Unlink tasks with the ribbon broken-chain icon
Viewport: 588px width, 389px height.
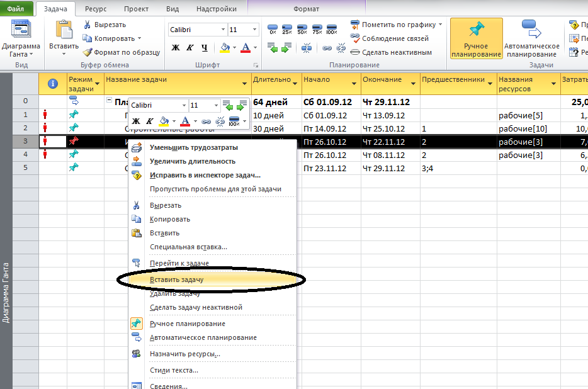pos(341,48)
